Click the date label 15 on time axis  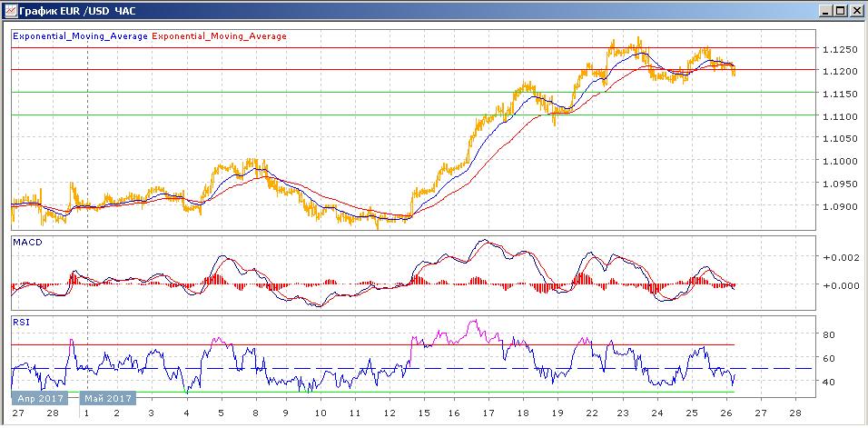(x=423, y=413)
